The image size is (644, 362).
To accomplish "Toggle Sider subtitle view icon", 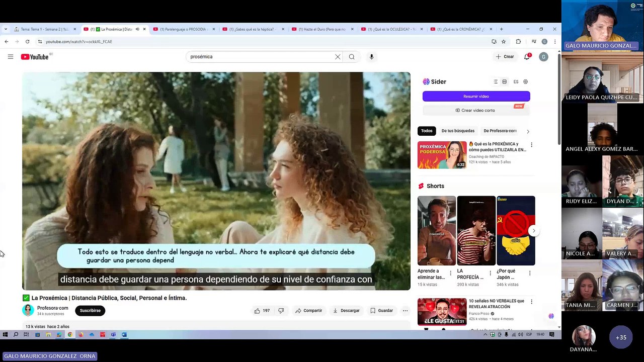I will point(505,81).
